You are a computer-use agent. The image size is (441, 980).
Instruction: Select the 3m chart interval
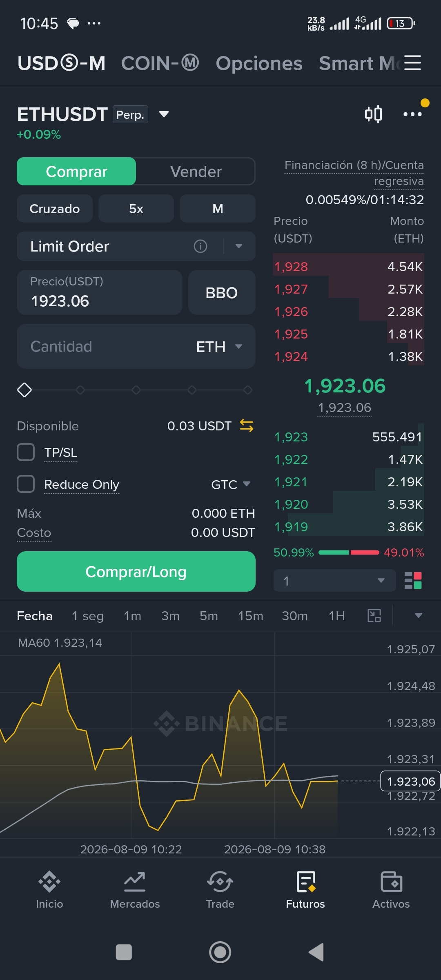coord(170,616)
